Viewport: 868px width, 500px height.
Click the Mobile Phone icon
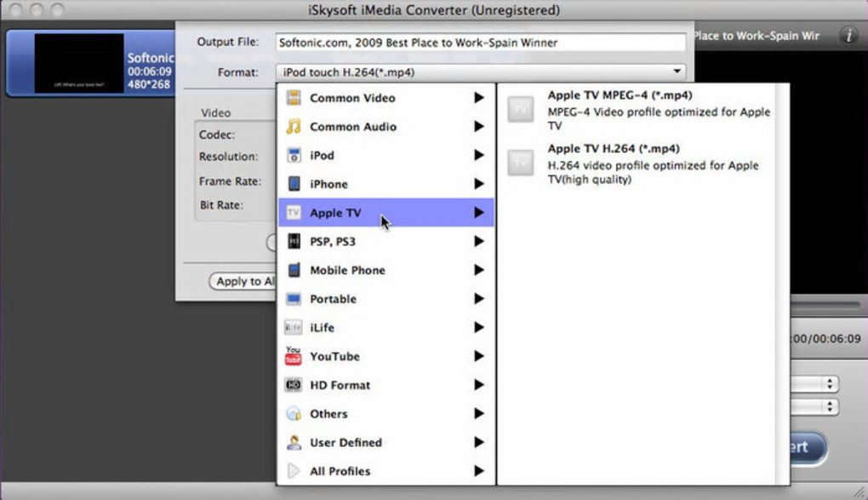coord(294,270)
